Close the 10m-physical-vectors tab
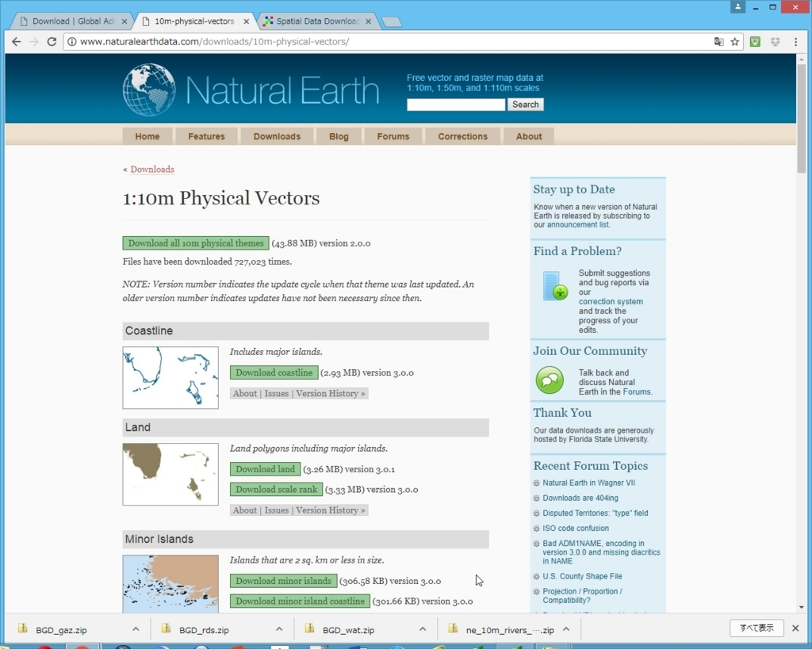812x649 pixels. [x=247, y=21]
